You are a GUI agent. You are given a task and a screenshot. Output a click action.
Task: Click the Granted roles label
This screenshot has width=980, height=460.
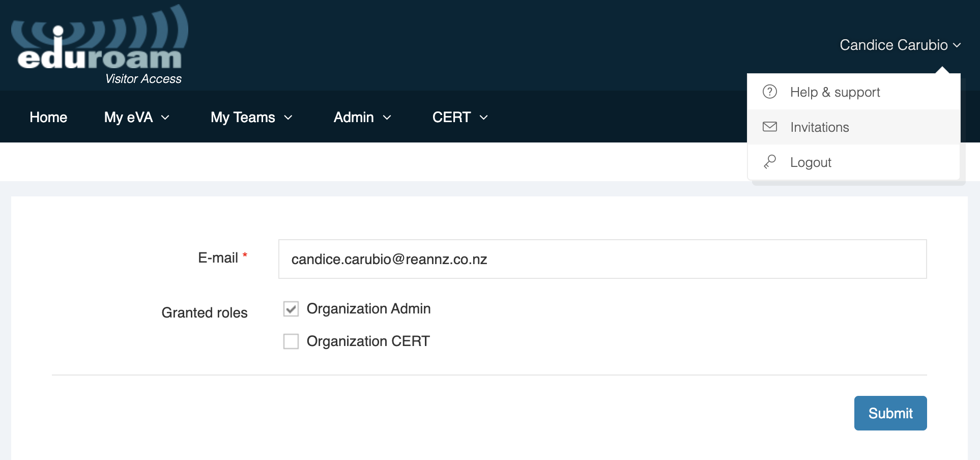tap(205, 312)
